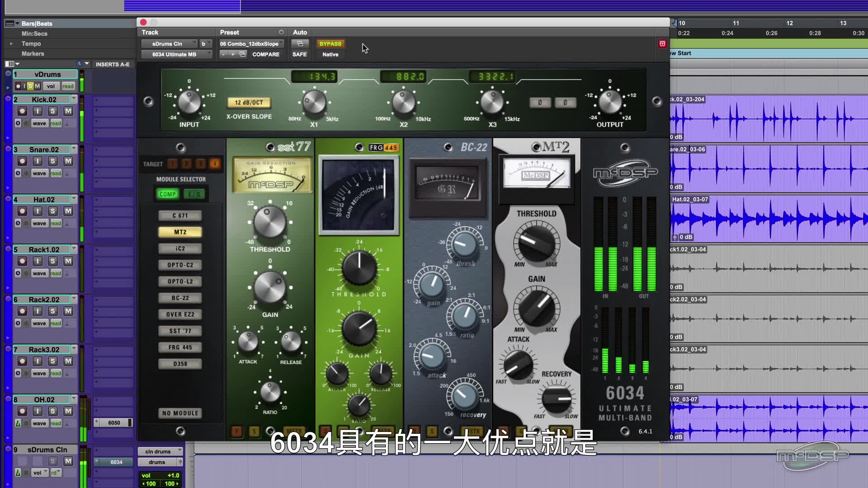Click the 6034 insert on sDrums Cln
This screenshot has width=868, height=488.
[113, 462]
